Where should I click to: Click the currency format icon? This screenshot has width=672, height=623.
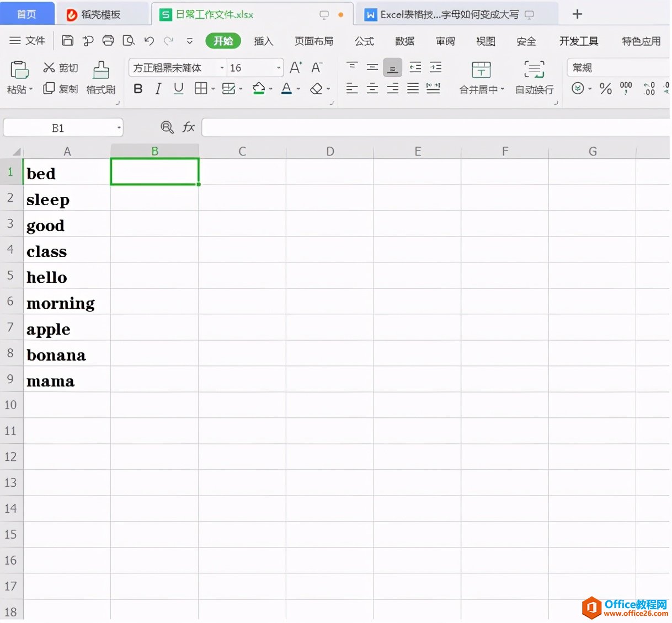[x=578, y=88]
